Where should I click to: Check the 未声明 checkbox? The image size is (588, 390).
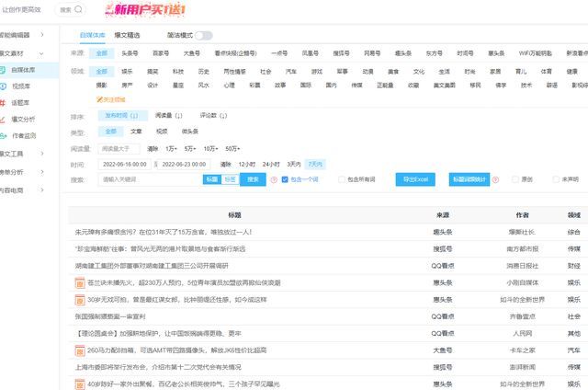pyautogui.click(x=556, y=179)
